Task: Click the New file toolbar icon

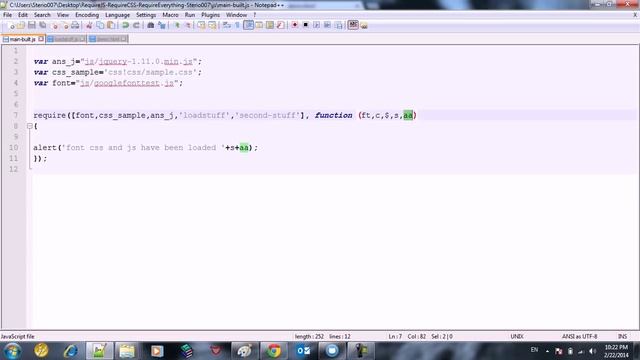Action: (x=11, y=25)
